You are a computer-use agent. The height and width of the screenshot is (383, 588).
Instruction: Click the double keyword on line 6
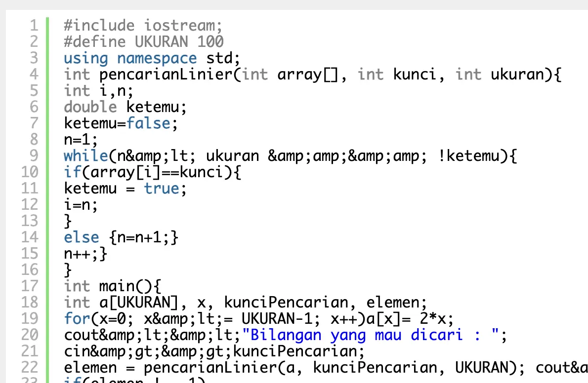[x=90, y=107]
